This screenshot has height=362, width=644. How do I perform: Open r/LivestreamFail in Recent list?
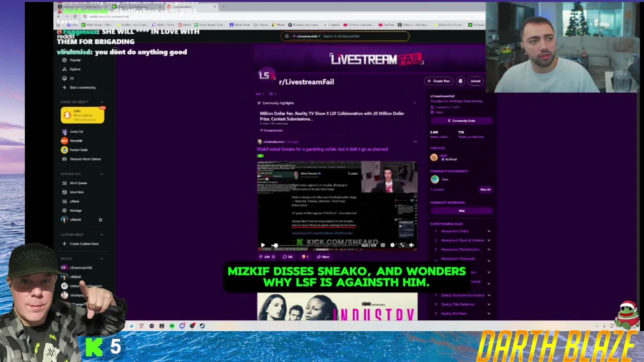point(77,267)
